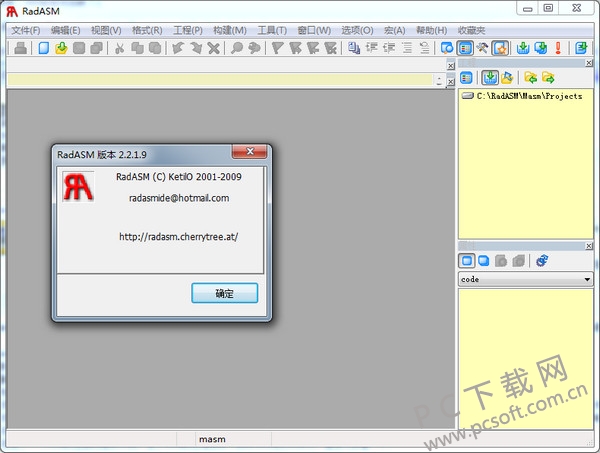
Task: Open the 工具(T) menu
Action: click(x=272, y=30)
